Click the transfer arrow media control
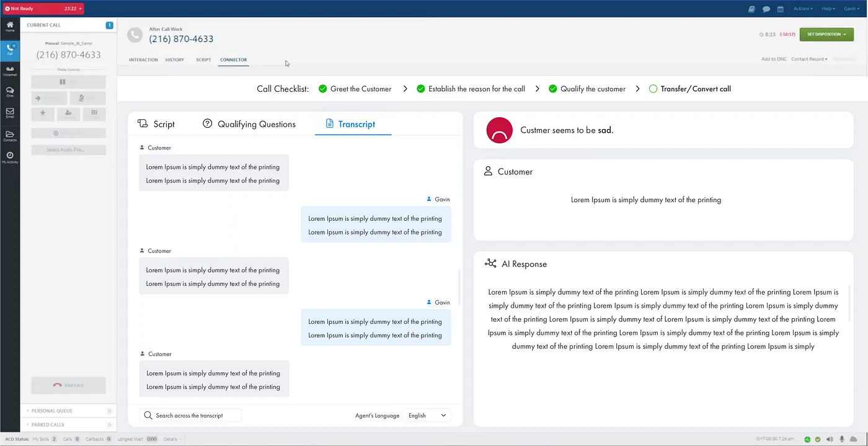This screenshot has width=868, height=446. [49, 98]
